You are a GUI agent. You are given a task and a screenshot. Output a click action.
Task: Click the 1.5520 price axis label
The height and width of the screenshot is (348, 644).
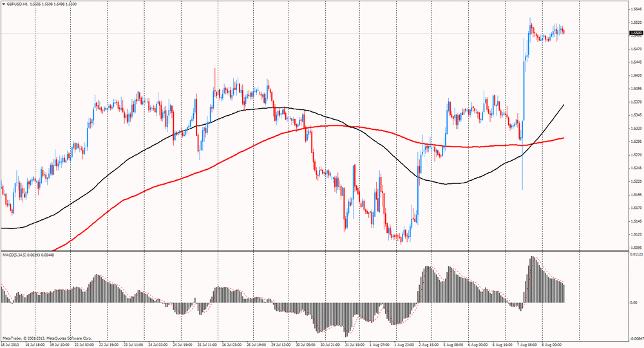[x=636, y=22]
